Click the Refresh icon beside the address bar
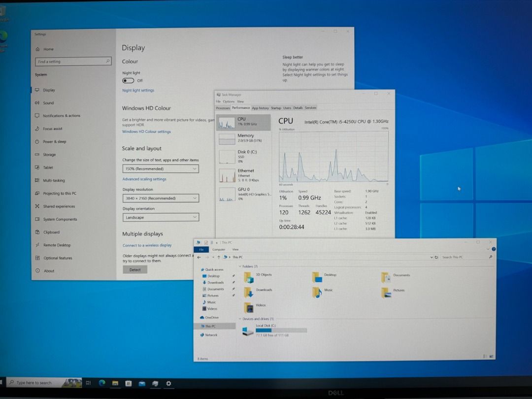This screenshot has height=399, width=532. click(x=435, y=257)
